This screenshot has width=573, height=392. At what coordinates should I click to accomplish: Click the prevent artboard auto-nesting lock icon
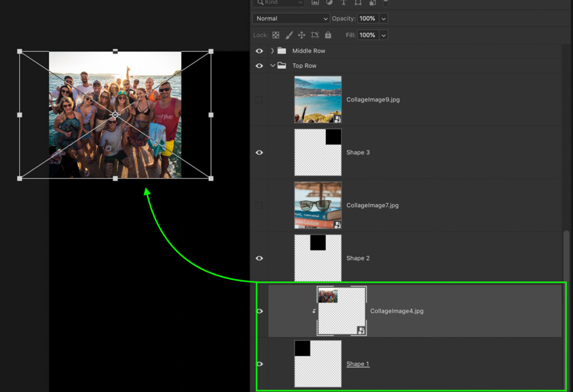(315, 35)
